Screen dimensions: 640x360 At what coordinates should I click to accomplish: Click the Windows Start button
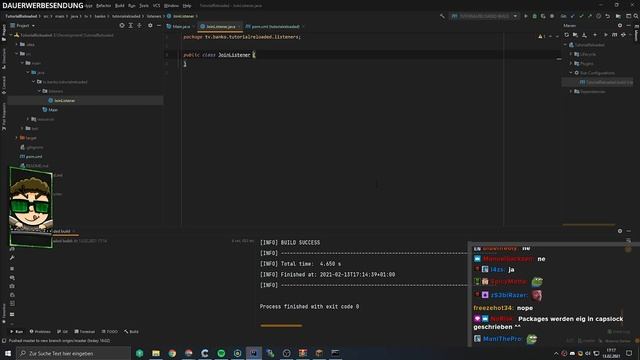(8, 353)
